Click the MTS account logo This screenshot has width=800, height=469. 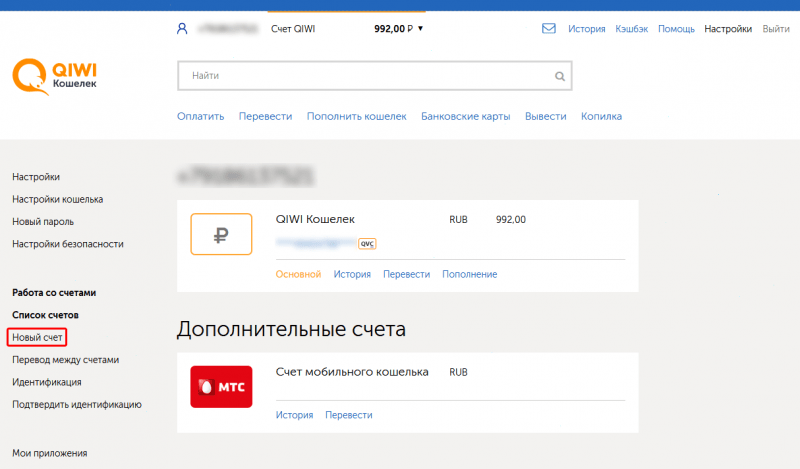[221, 387]
